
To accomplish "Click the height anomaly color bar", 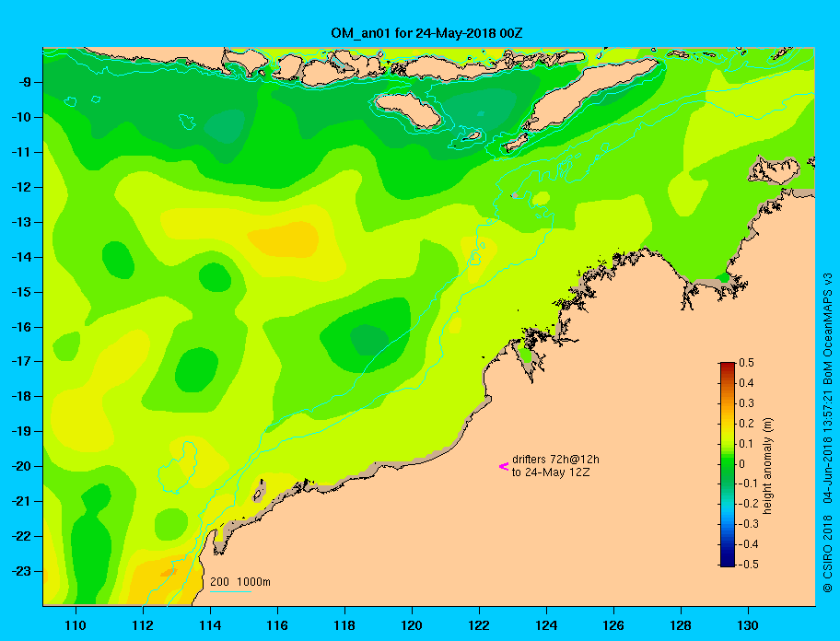I will pos(728,464).
